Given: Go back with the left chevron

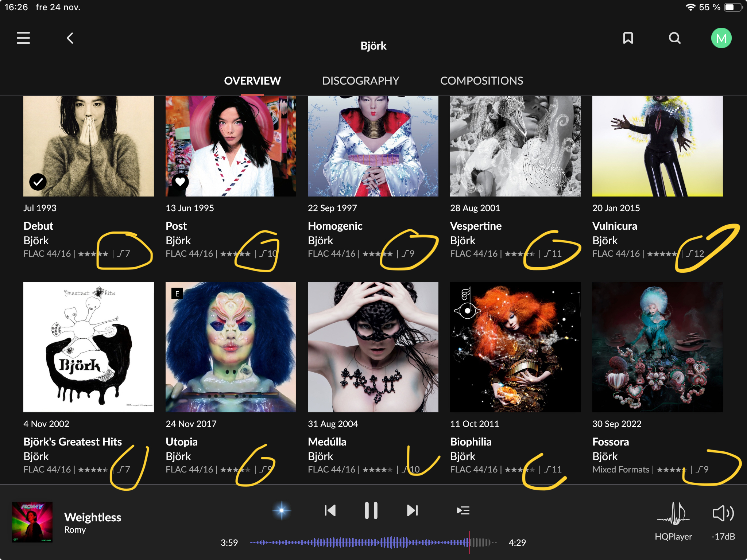Looking at the screenshot, I should (x=70, y=38).
